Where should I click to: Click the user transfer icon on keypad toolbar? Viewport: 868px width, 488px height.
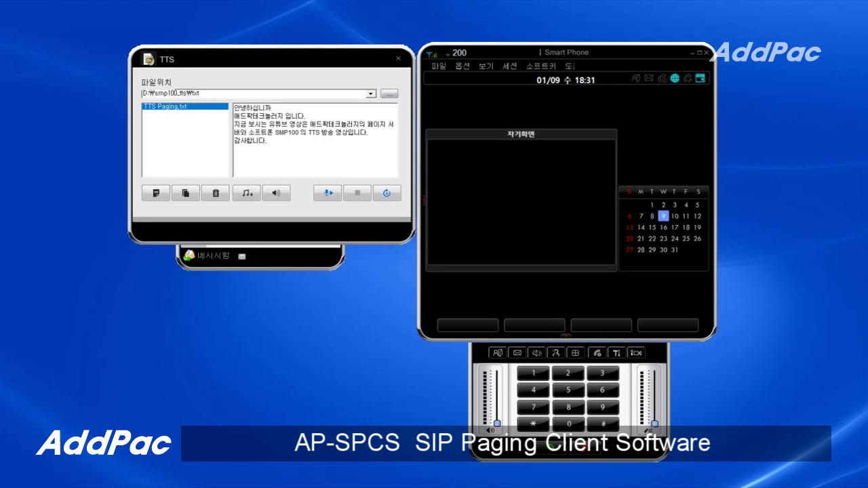click(556, 352)
